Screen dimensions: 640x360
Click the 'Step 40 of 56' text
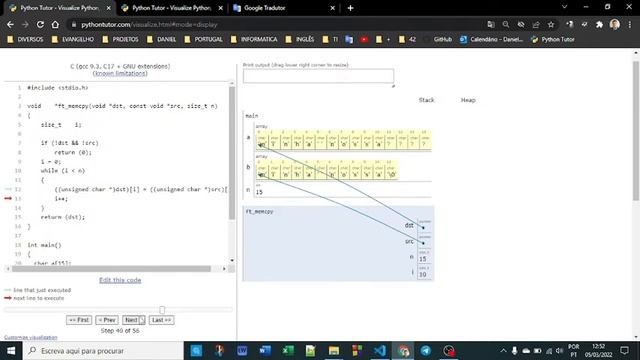[120, 331]
